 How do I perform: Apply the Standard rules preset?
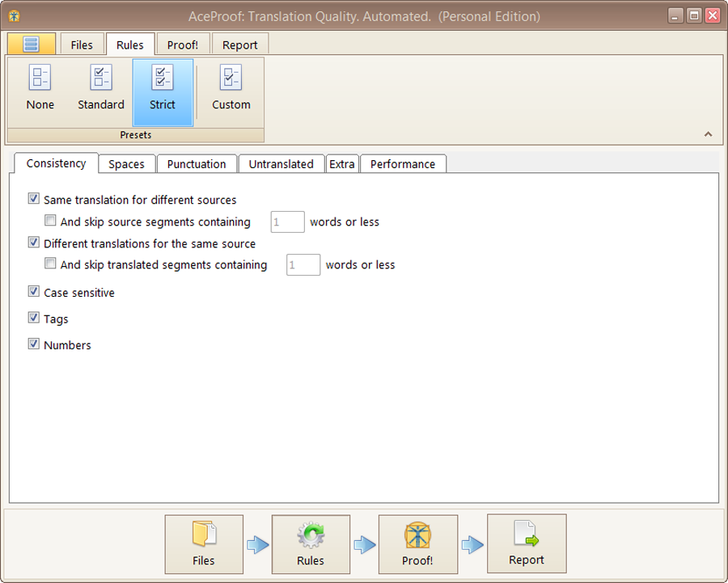(x=101, y=89)
